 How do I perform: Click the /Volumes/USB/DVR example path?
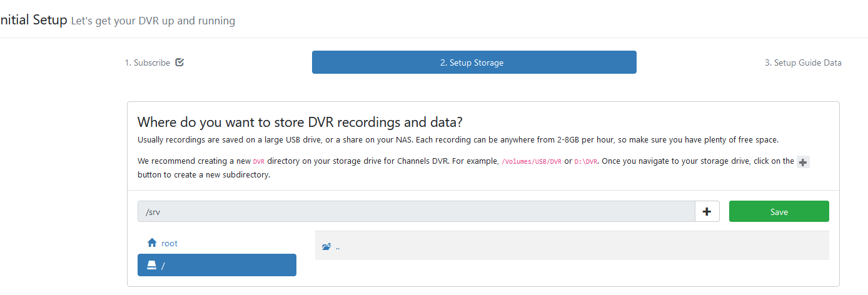(532, 161)
